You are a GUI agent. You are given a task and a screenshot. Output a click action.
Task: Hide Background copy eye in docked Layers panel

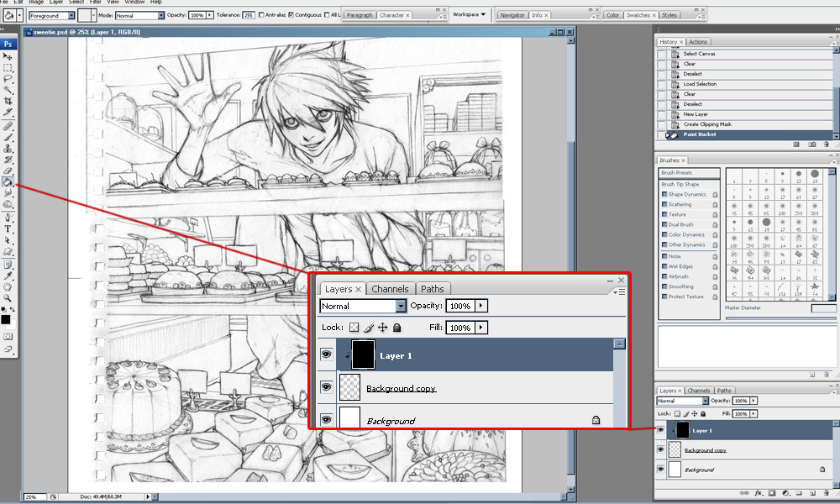[660, 449]
